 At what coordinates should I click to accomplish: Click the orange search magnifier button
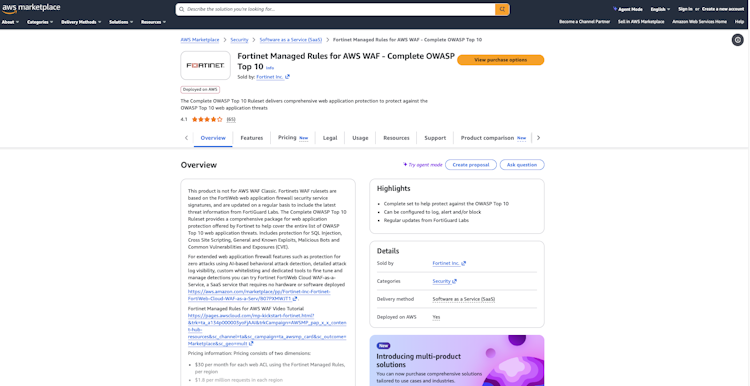click(502, 9)
